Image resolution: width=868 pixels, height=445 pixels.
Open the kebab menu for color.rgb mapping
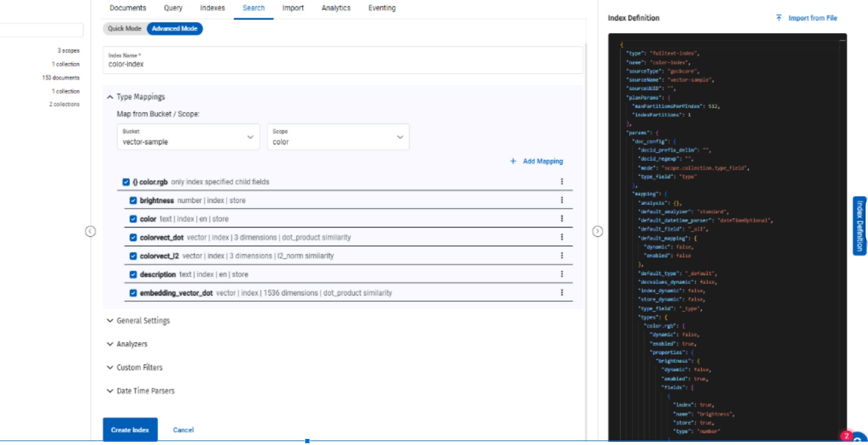click(562, 182)
